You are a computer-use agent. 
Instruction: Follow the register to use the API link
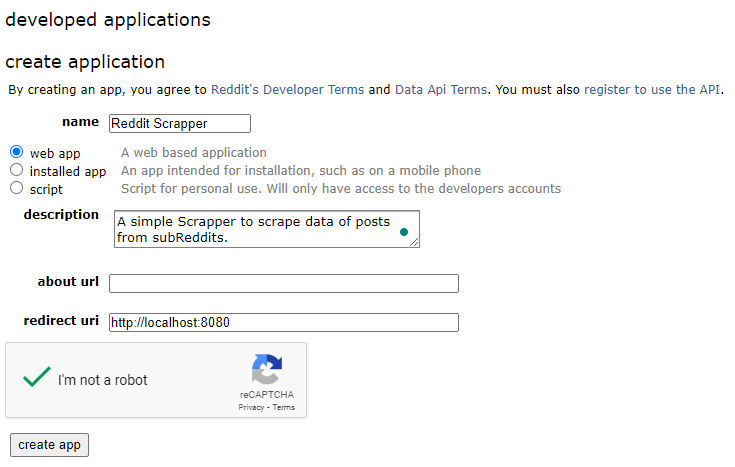(652, 90)
